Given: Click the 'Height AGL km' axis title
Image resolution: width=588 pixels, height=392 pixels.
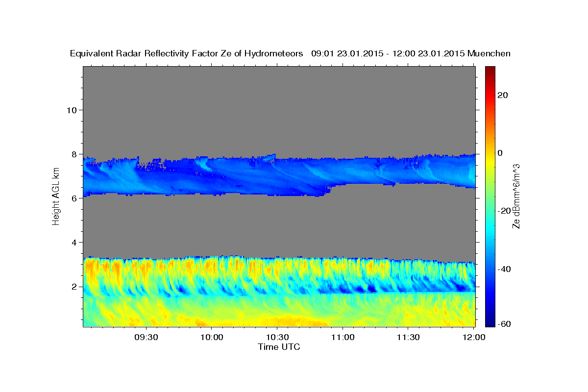Looking at the screenshot, I should (x=56, y=196).
